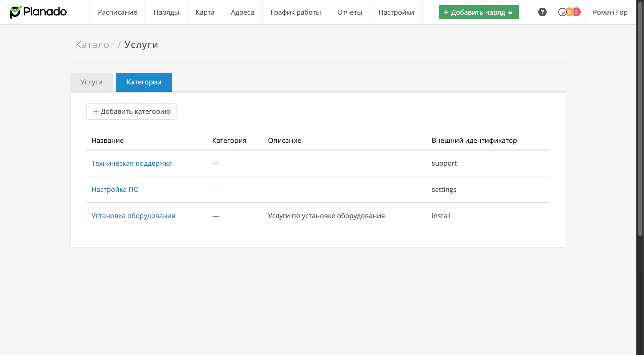
Task: Click the orange notification badge 5
Action: coord(569,12)
